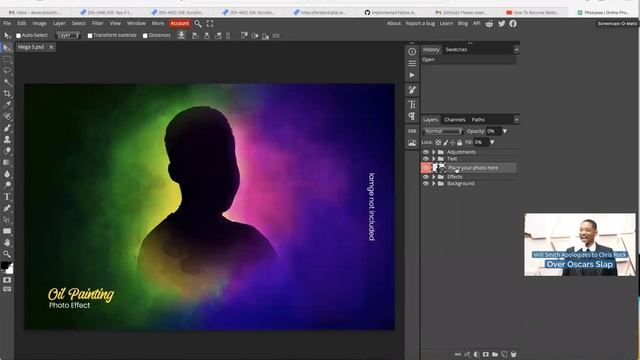Create new folder in the Layers panel
The width and height of the screenshot is (640, 360).
(x=495, y=354)
